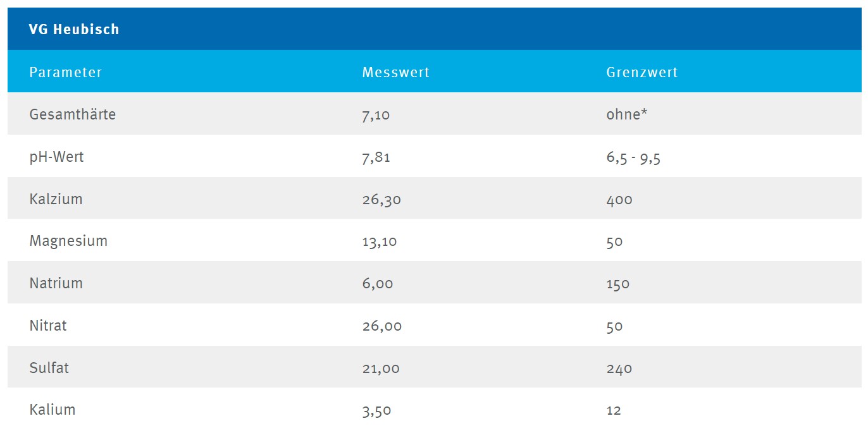Click the Sulfat limit value 240
868x440 pixels.
619,368
